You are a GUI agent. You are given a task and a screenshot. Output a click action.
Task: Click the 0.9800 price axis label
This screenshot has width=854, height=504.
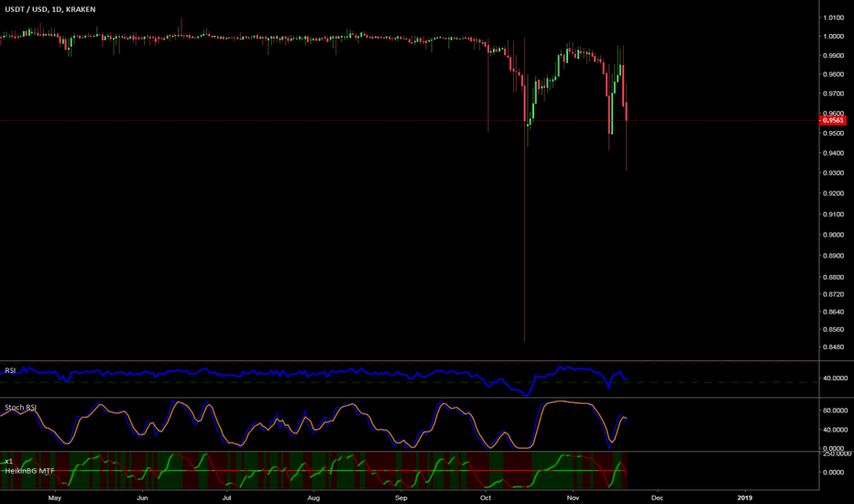[834, 74]
